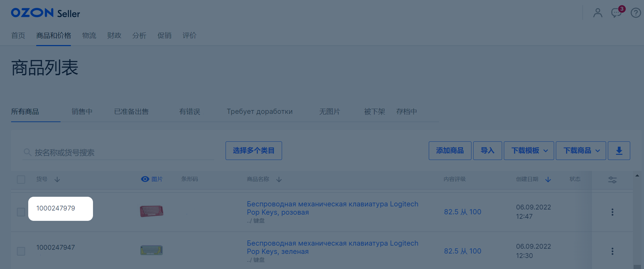Image resolution: width=644 pixels, height=269 pixels.
Task: Open the 物流 menu
Action: pos(89,35)
